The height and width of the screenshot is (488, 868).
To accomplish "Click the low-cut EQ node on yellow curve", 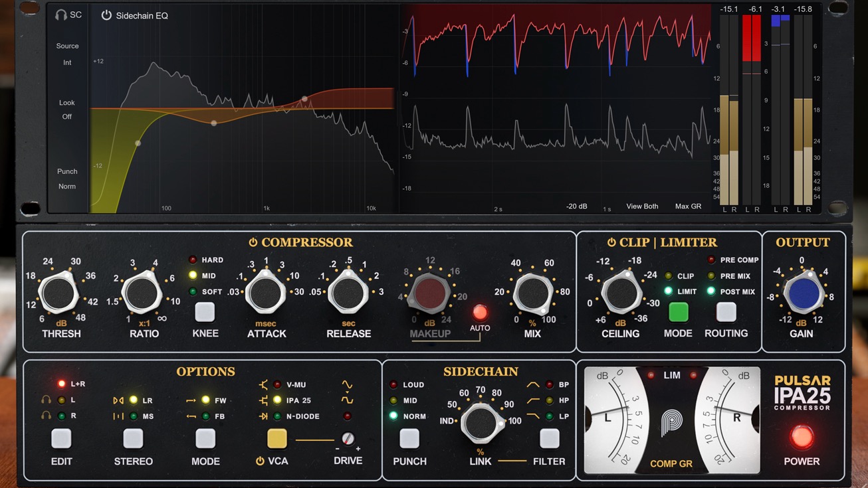I will 138,143.
